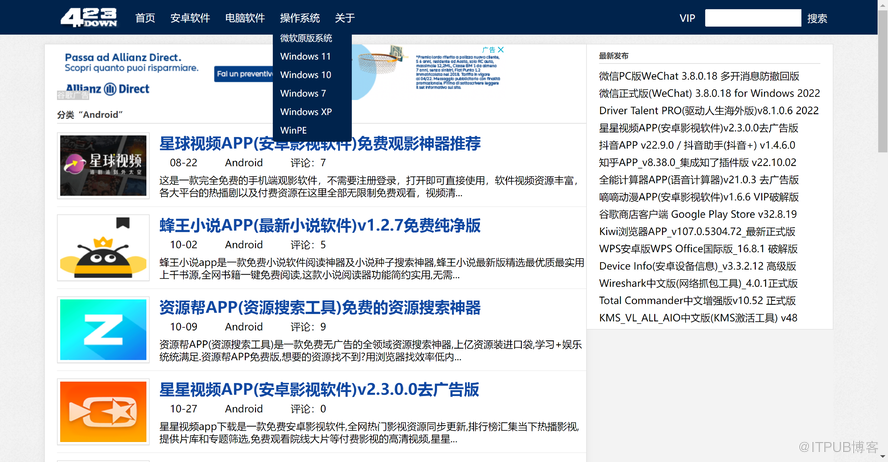Open Total Commander中文增强版v10.52 link
The image size is (888, 462).
697,301
